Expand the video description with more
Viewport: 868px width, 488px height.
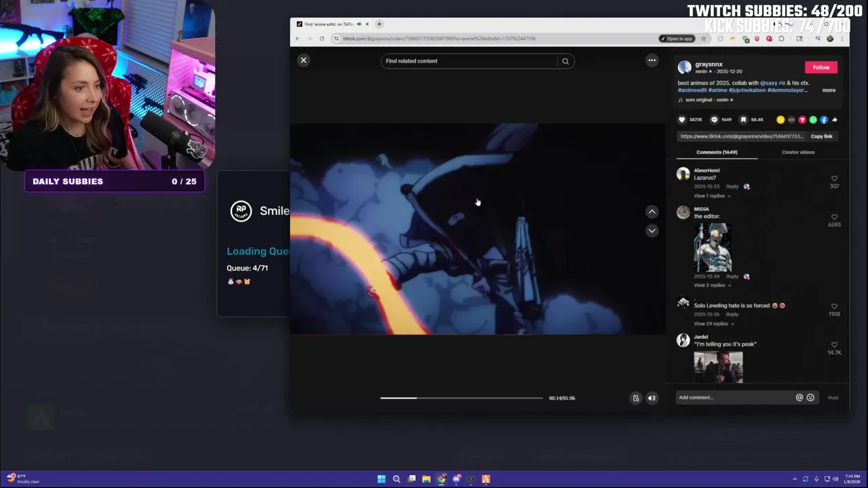click(x=829, y=90)
